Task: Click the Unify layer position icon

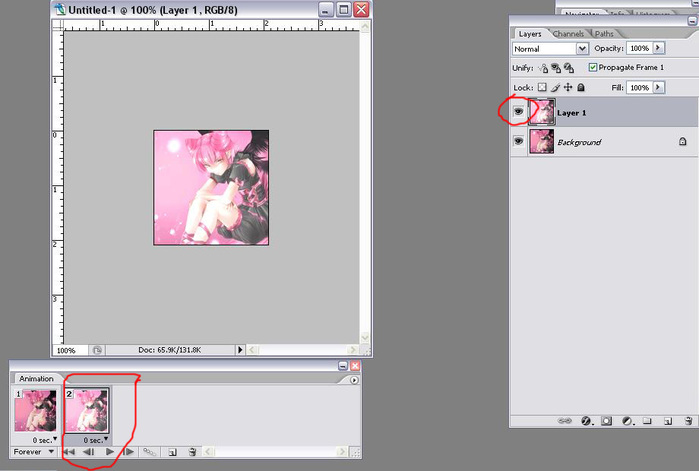Action: (x=543, y=68)
